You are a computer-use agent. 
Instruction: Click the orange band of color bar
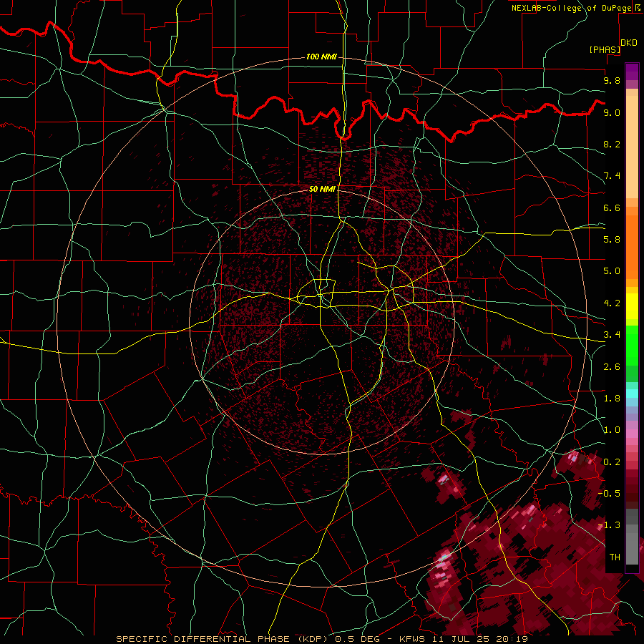tap(632, 247)
